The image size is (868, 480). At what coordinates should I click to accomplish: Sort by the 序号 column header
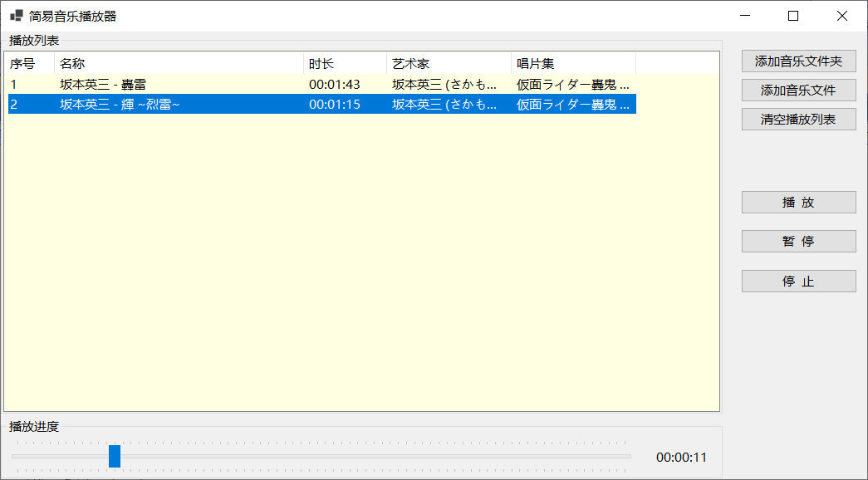(31, 64)
